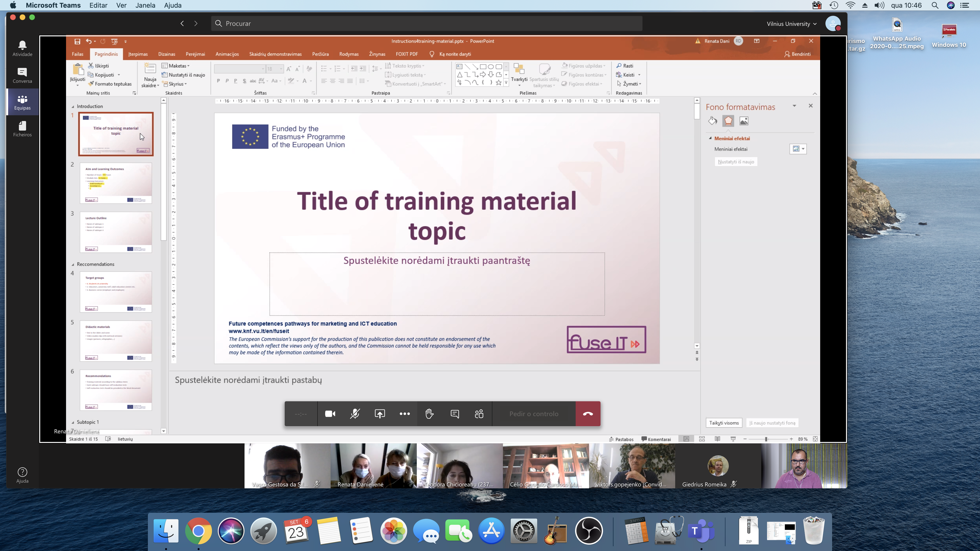The width and height of the screenshot is (980, 551).
Task: Select the picture icon in Fono formatavimas
Action: [x=744, y=121]
